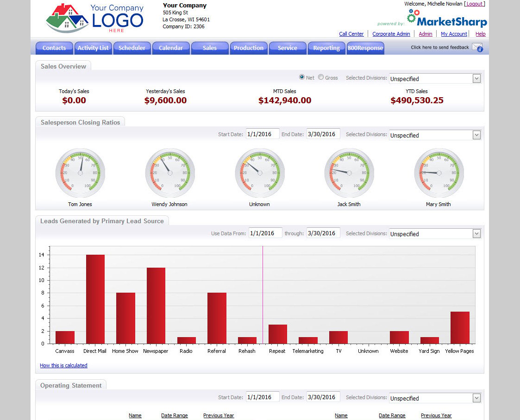Click the Website bar in chart

[399, 338]
